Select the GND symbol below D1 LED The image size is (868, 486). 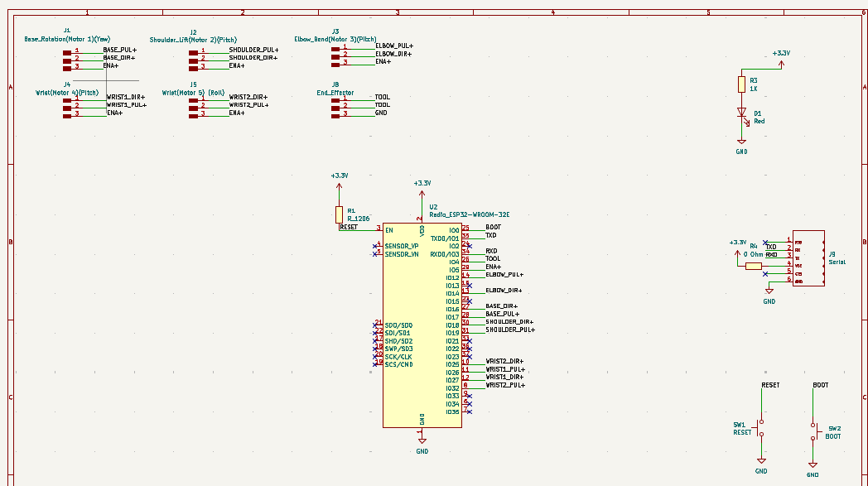[741, 142]
